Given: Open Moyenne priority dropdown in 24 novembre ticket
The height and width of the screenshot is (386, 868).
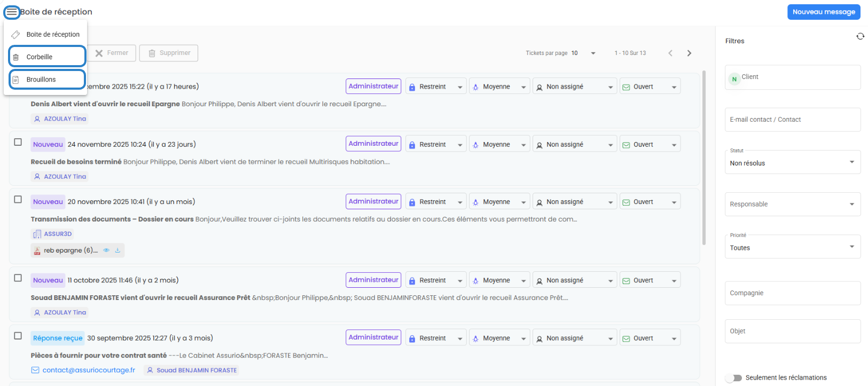Looking at the screenshot, I should pos(499,144).
